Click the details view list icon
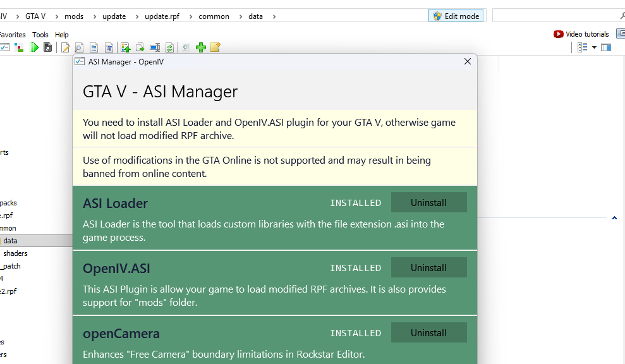The height and width of the screenshot is (364, 625). tap(583, 47)
